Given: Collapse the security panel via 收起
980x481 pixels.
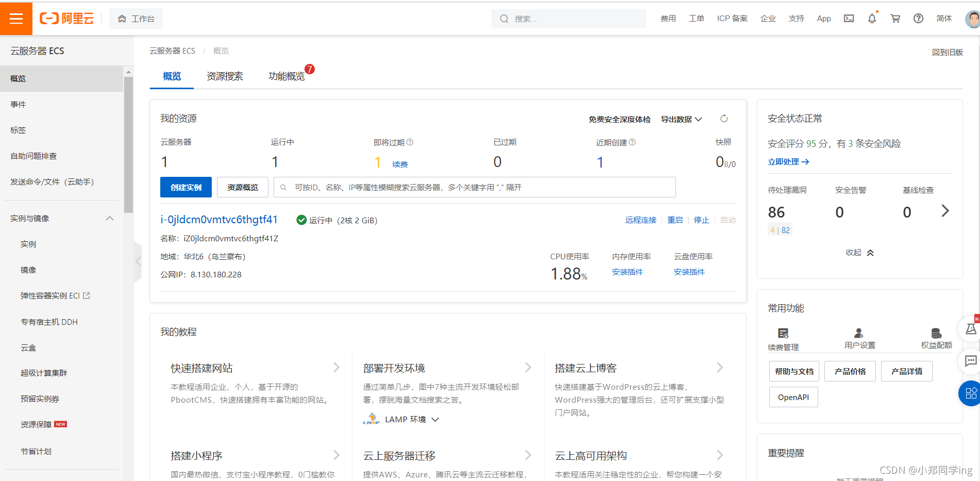Looking at the screenshot, I should pos(859,253).
